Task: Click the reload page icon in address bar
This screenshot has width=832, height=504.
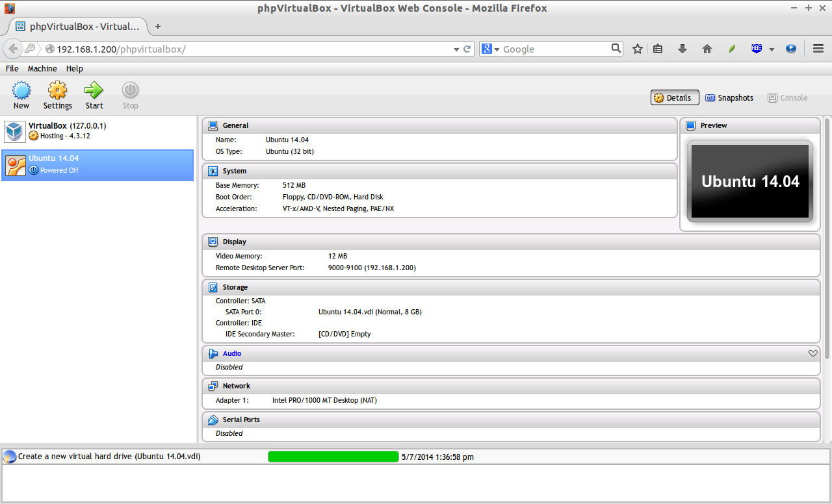Action: [467, 49]
